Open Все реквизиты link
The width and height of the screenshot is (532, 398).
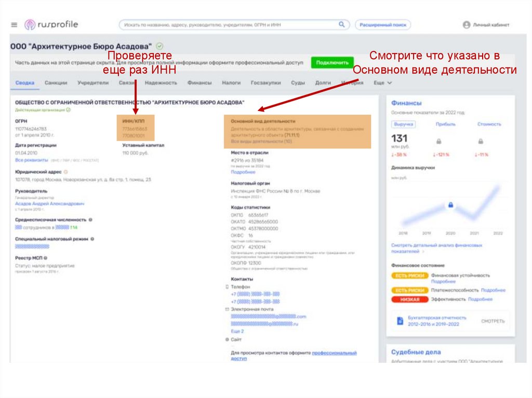tap(32, 160)
